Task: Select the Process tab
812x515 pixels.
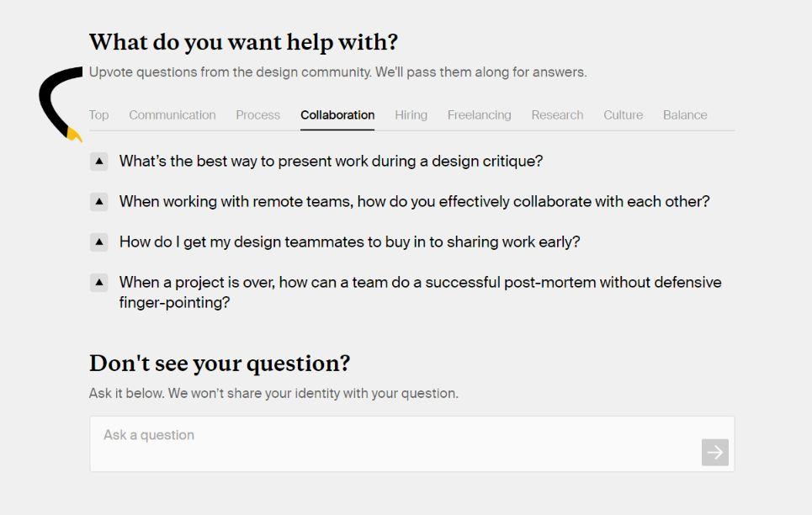Action: [257, 115]
